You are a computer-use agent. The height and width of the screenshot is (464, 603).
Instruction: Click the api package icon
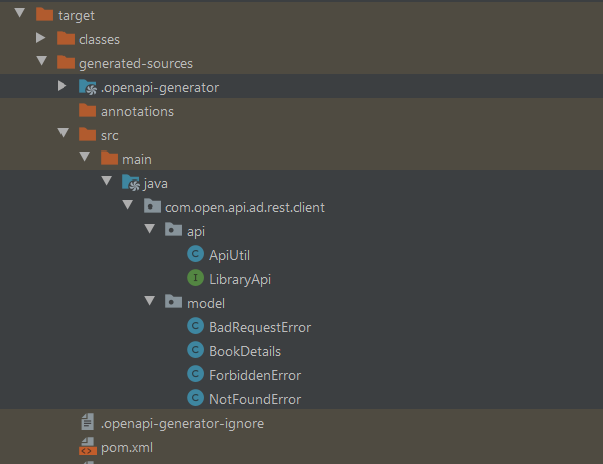click(x=173, y=230)
